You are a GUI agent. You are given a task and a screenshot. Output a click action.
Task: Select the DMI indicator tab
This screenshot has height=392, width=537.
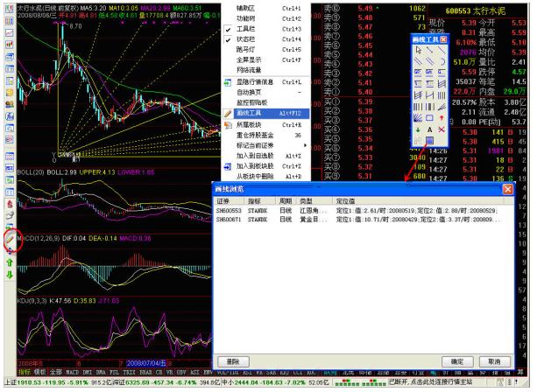point(88,372)
